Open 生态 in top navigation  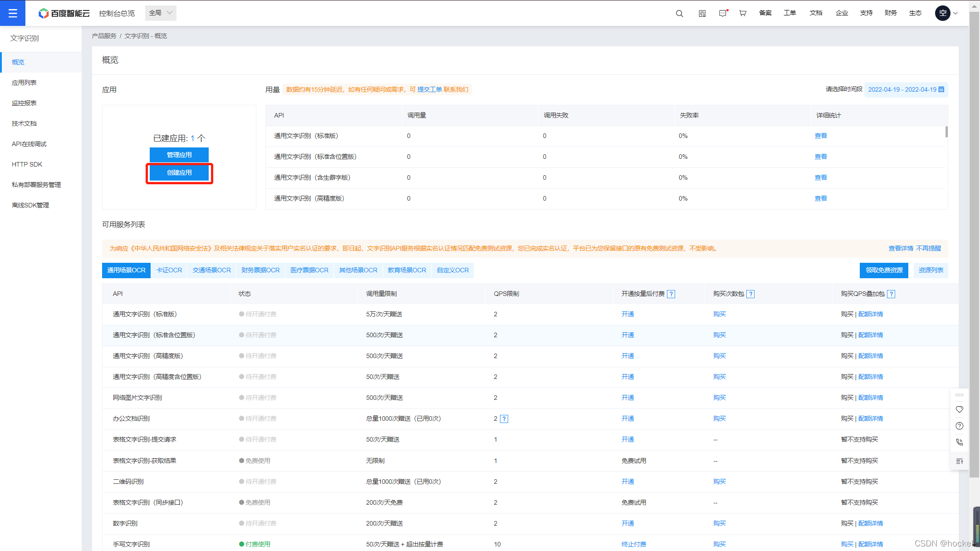915,13
